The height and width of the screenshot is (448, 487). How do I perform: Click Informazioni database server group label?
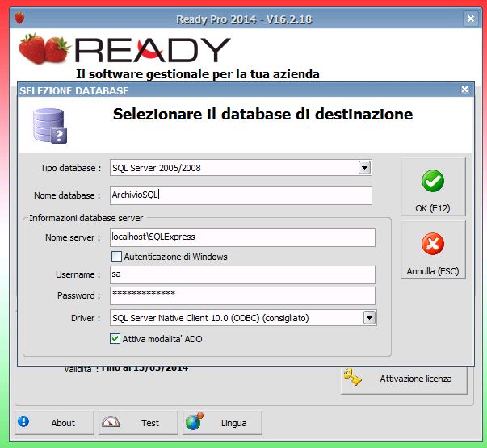coord(86,218)
